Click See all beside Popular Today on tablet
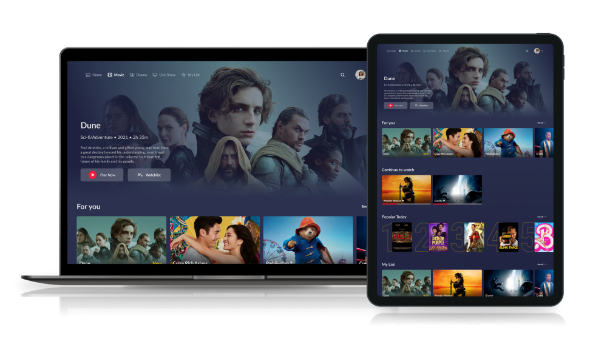The height and width of the screenshot is (364, 607). (x=541, y=217)
